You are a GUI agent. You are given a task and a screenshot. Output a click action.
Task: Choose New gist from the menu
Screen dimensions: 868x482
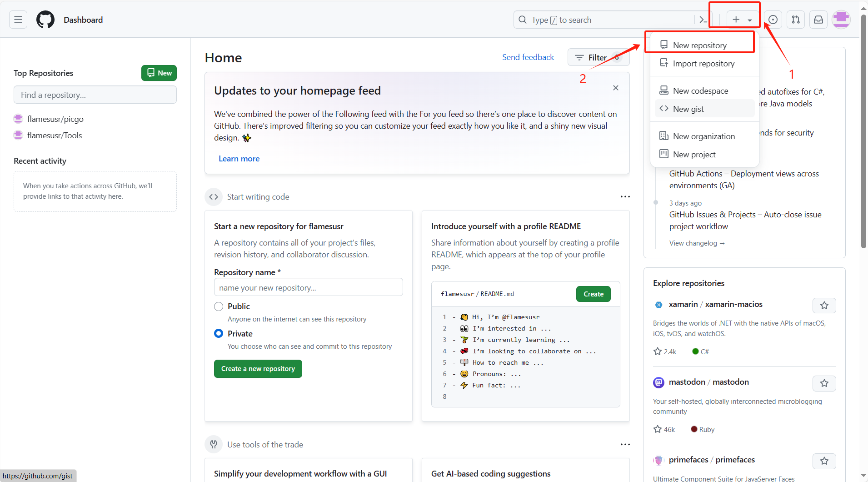click(704, 109)
